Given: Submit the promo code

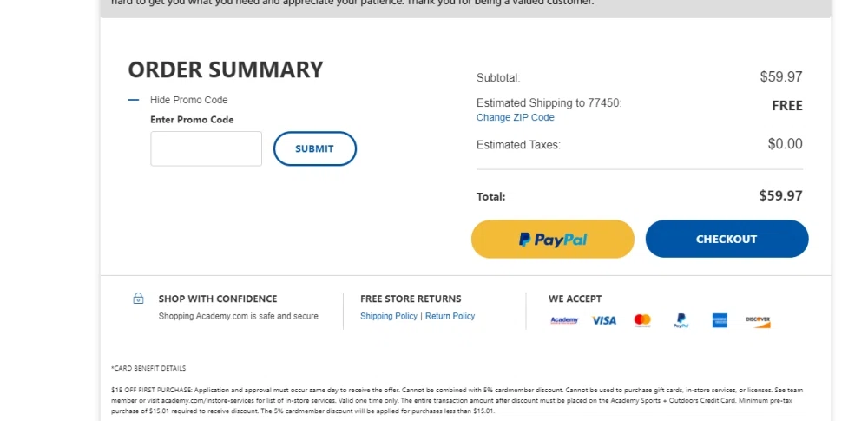Looking at the screenshot, I should click(314, 148).
